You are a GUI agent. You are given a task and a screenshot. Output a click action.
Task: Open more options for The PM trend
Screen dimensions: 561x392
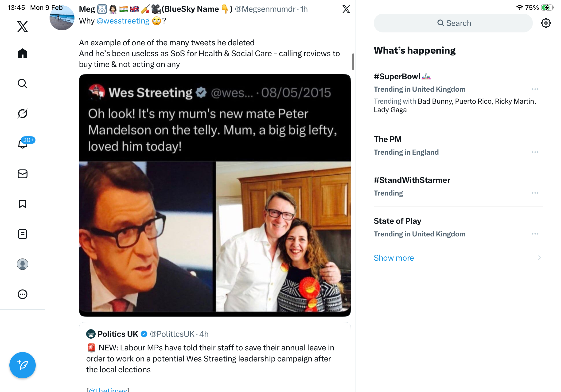coord(535,152)
